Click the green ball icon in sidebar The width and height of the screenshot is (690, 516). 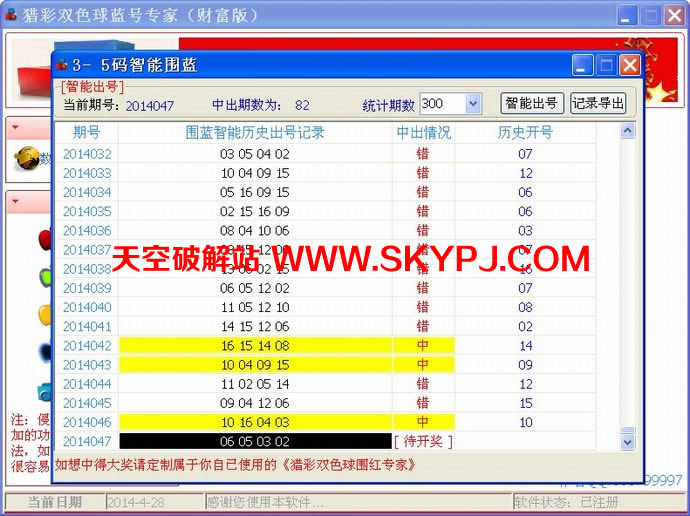click(x=45, y=277)
